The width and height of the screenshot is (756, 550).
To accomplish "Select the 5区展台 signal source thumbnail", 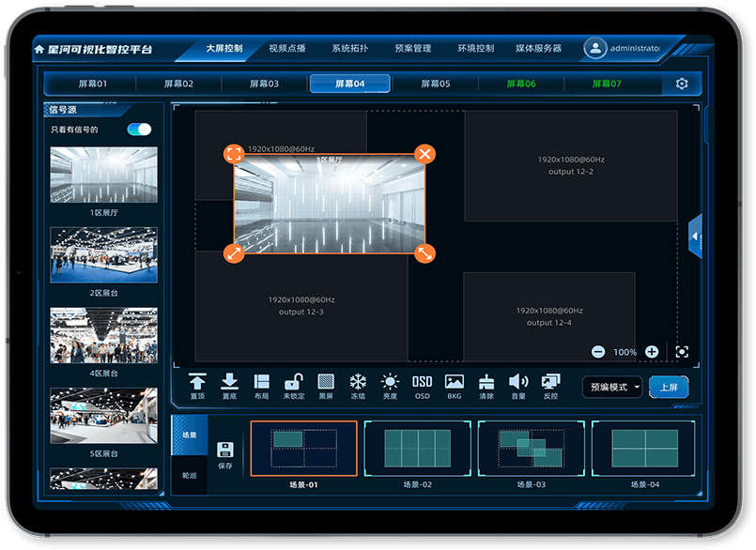I will click(103, 416).
